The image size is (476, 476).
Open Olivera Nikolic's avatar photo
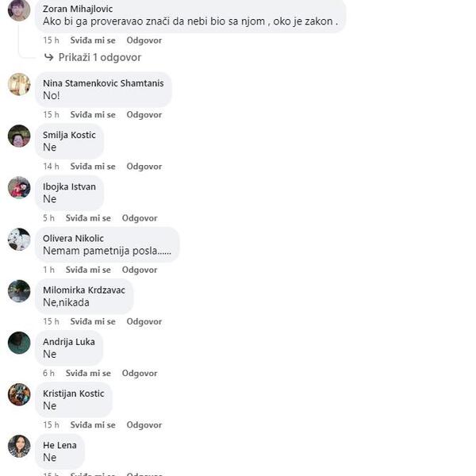coord(19,240)
